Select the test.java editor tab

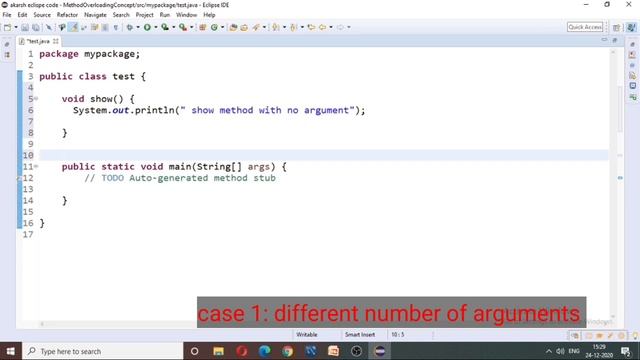38,41
